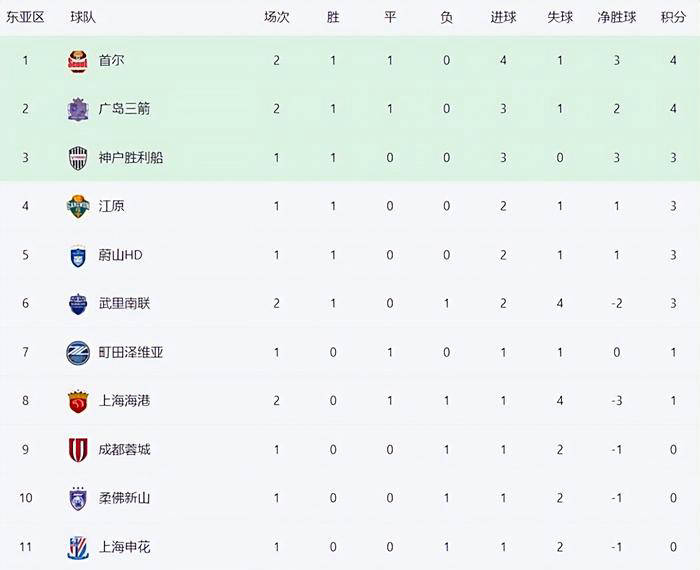700x570 pixels.
Task: Click the 积分 column header
Action: pos(673,17)
